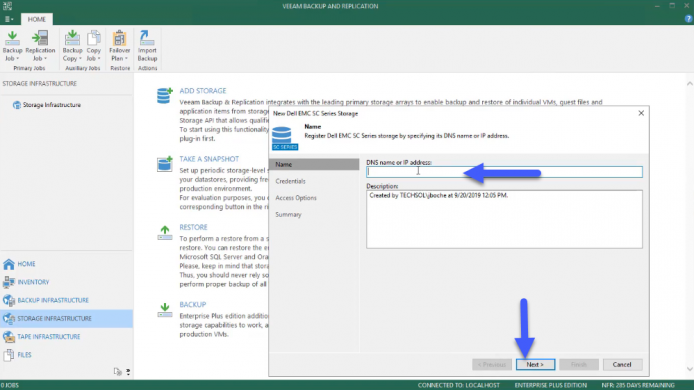
Task: Click the Backup Infrastructure icon
Action: point(9,300)
